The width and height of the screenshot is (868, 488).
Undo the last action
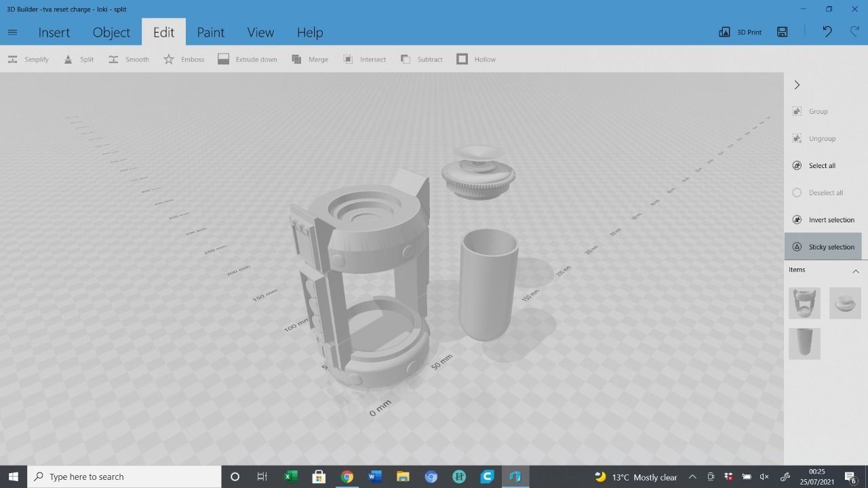827,32
